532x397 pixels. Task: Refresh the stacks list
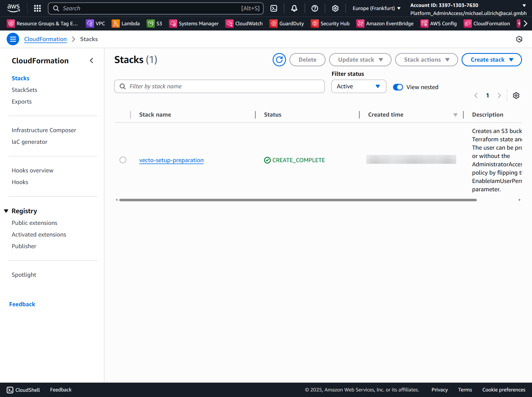(x=279, y=60)
